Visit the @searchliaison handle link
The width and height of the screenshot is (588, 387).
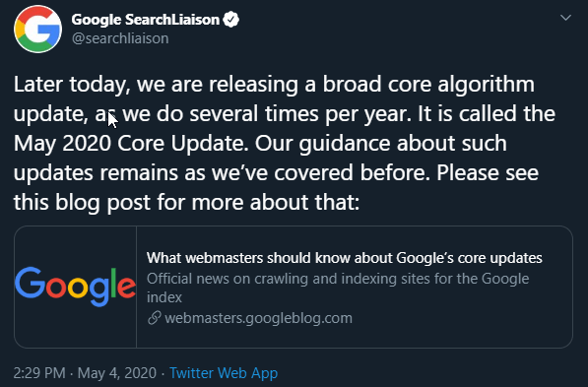point(120,38)
